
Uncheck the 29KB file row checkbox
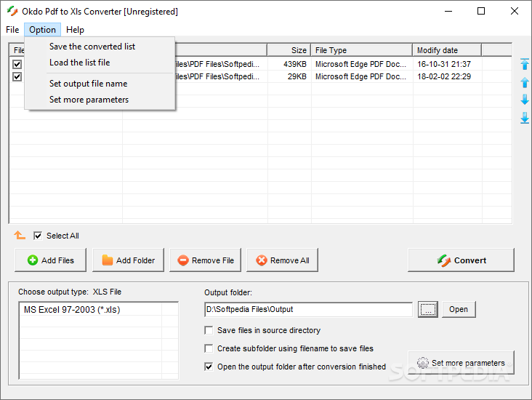click(17, 77)
